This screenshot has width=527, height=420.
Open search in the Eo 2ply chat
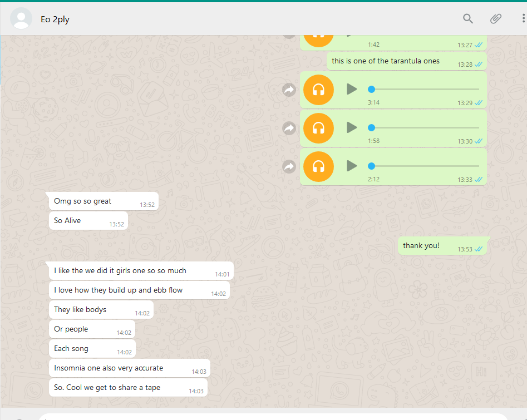pyautogui.click(x=468, y=19)
